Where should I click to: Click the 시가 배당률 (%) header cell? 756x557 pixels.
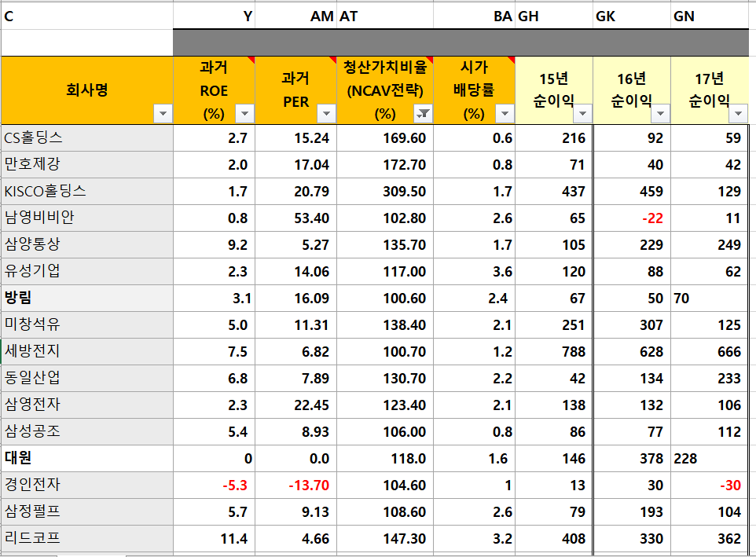click(475, 90)
